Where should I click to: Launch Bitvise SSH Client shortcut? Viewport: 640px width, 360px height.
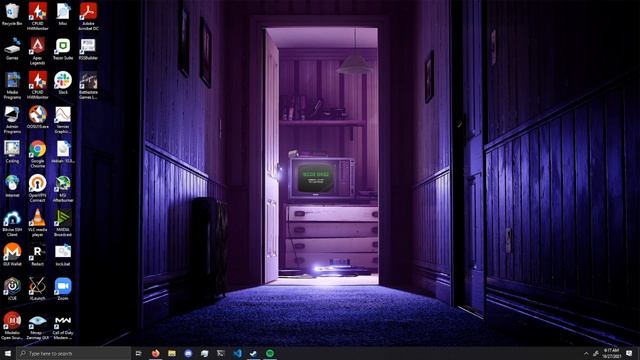pyautogui.click(x=12, y=223)
